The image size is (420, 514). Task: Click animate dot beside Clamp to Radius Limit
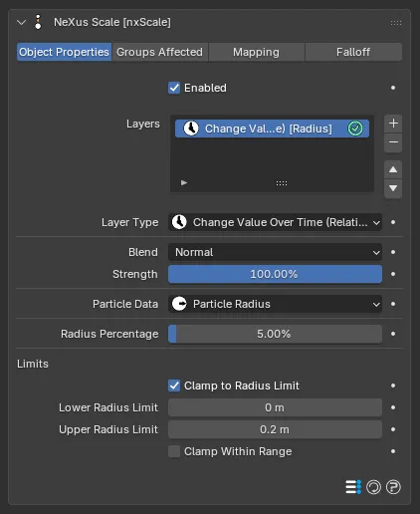click(x=393, y=385)
